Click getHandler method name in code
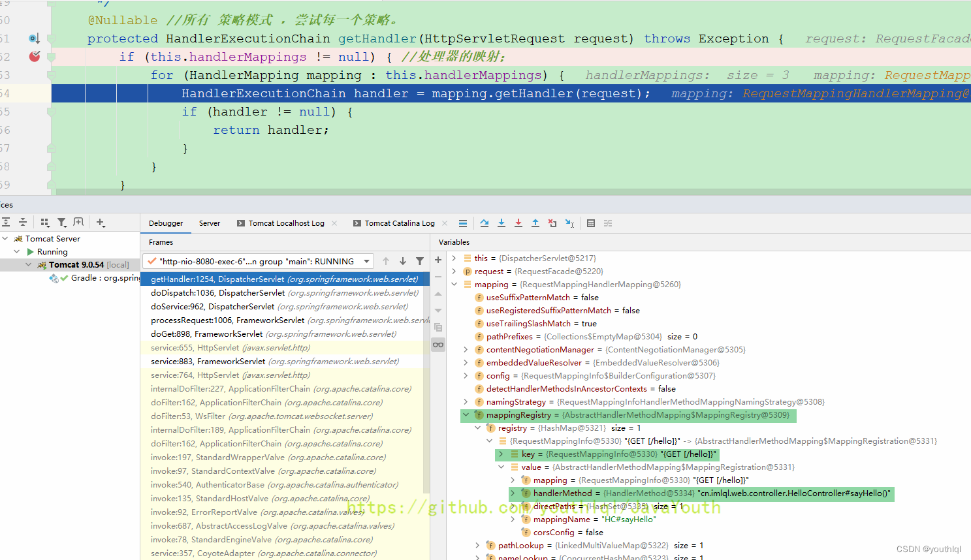Screen dimensions: 971x560 [377, 39]
